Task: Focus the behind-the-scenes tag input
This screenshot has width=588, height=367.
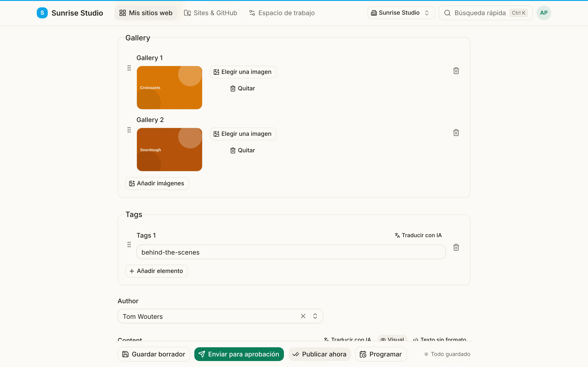Action: [291, 252]
